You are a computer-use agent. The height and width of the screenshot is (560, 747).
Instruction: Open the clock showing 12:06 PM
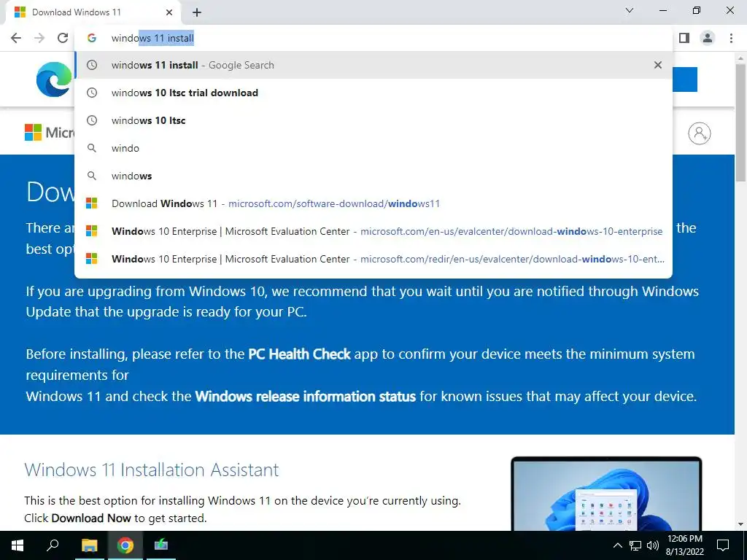click(684, 545)
